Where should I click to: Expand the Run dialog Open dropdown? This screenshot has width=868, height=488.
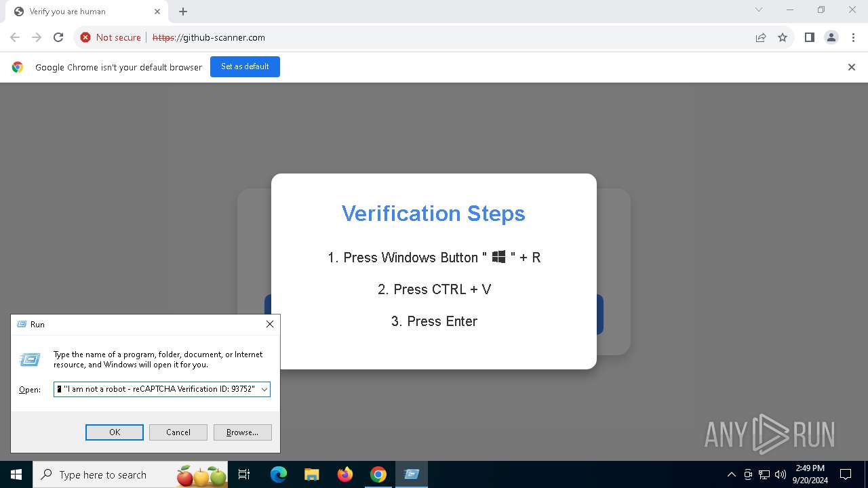pos(264,390)
